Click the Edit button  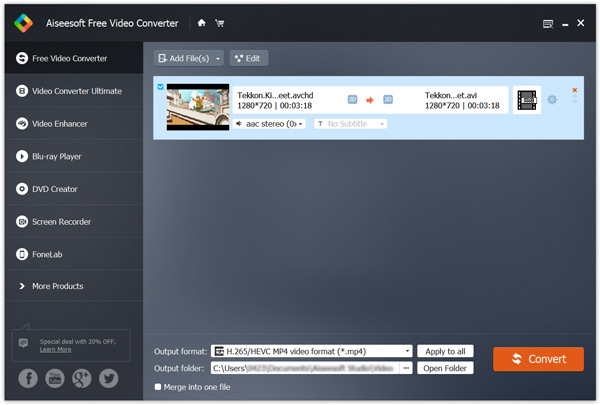click(249, 58)
